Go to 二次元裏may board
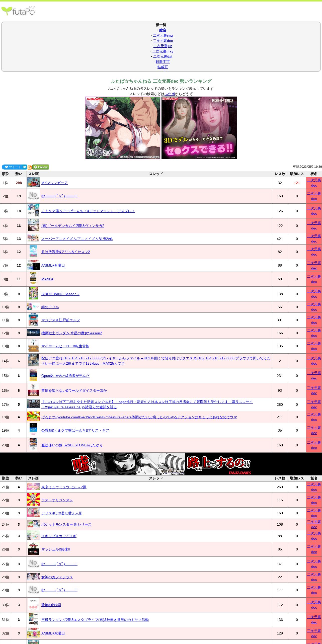 [x=163, y=51]
